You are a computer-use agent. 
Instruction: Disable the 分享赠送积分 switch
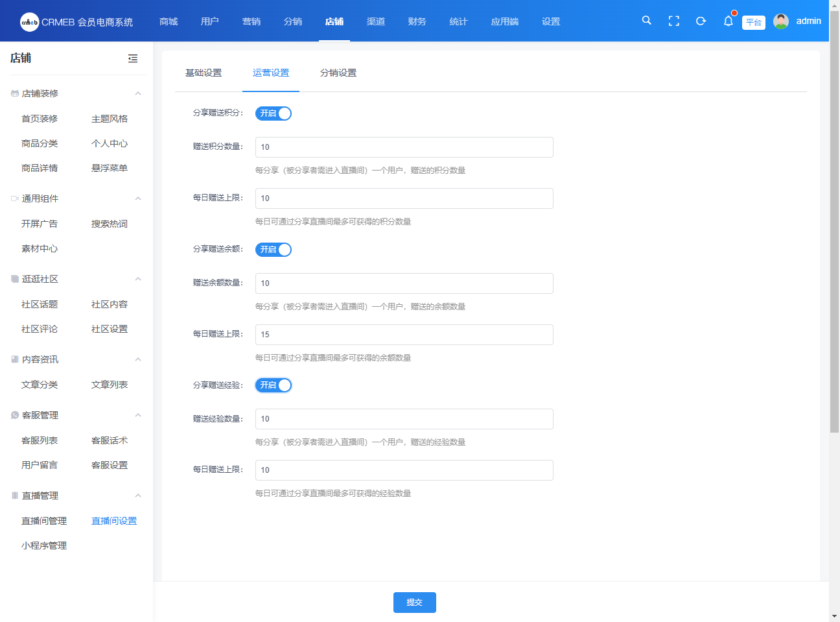(274, 114)
